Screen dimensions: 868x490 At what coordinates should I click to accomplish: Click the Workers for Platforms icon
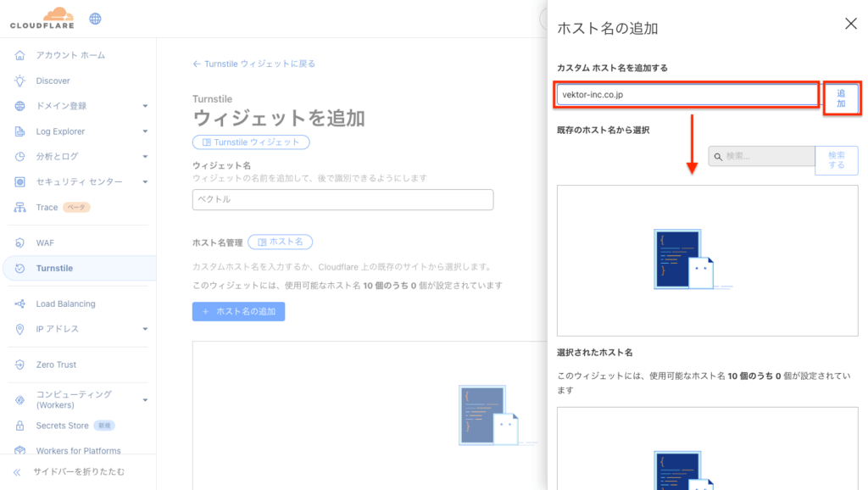coord(20,451)
